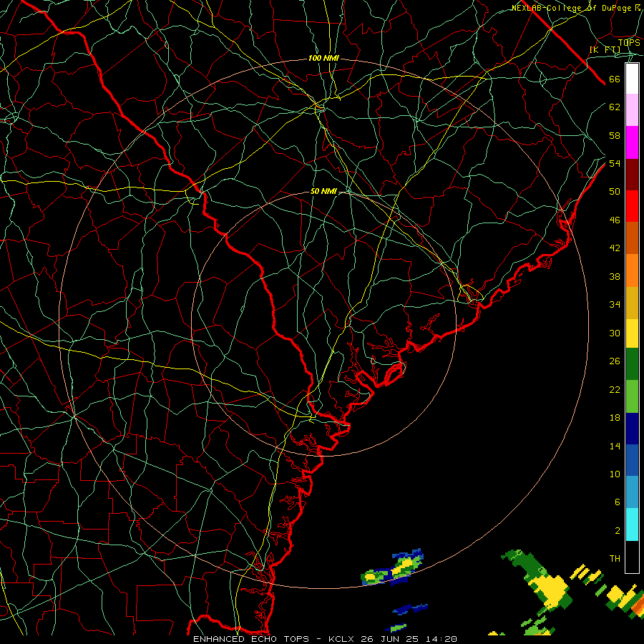Select the bright red legend swatch
Viewport: 644px width, 644px height.
click(x=632, y=206)
